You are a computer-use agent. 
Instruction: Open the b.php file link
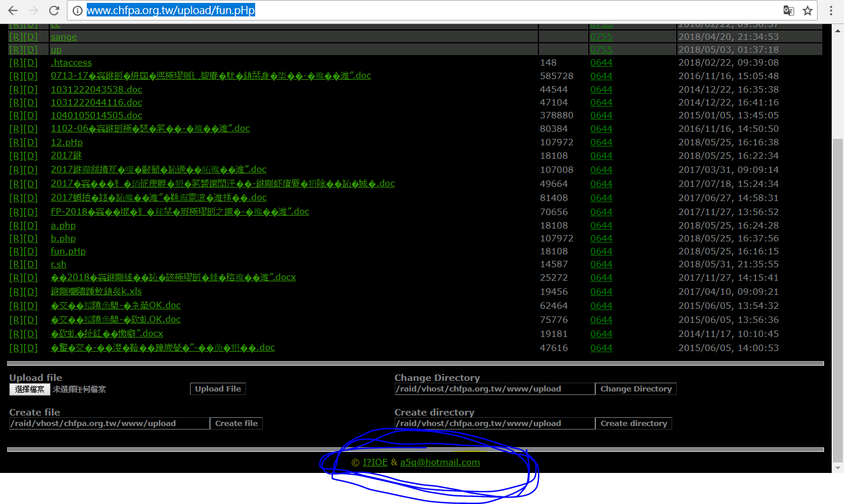(x=63, y=239)
